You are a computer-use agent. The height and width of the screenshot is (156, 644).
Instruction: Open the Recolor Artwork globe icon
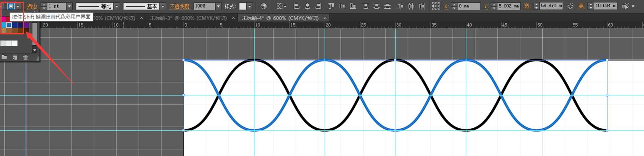click(263, 7)
